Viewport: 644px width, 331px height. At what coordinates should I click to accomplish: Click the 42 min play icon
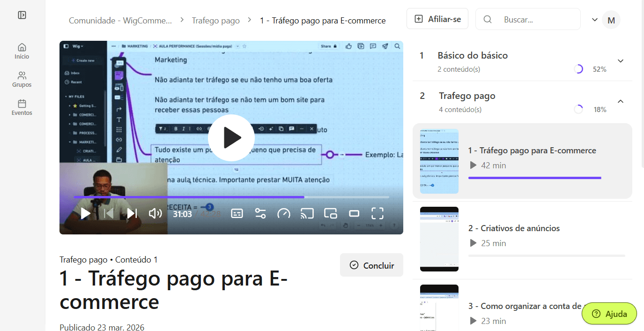pos(473,165)
